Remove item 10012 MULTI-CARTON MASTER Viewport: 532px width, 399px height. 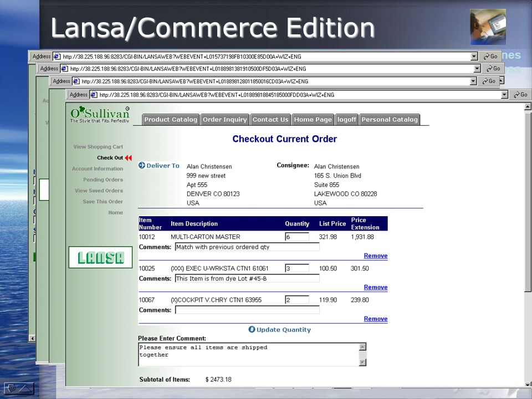pos(376,256)
